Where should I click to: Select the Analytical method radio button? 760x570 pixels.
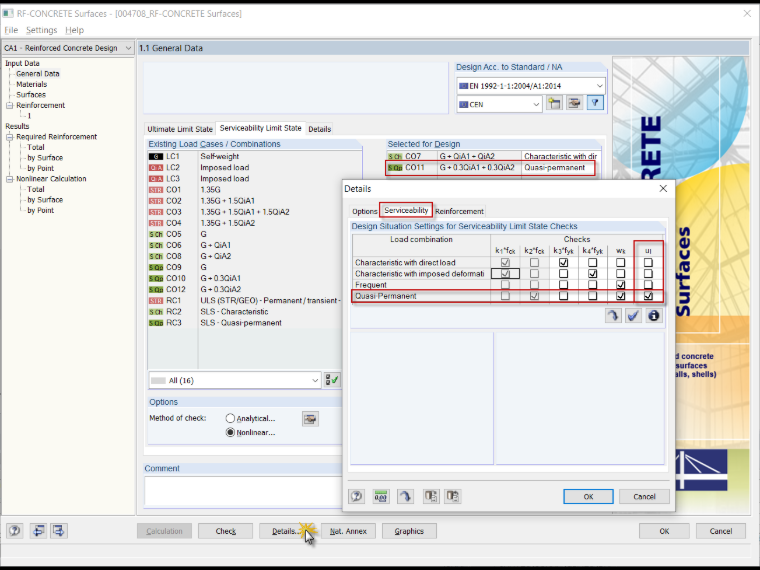pyautogui.click(x=230, y=418)
